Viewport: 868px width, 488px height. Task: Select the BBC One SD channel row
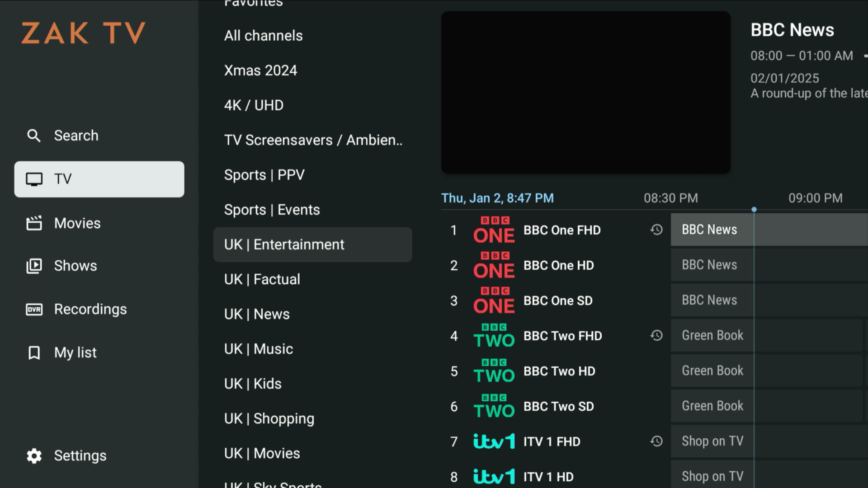[557, 301]
